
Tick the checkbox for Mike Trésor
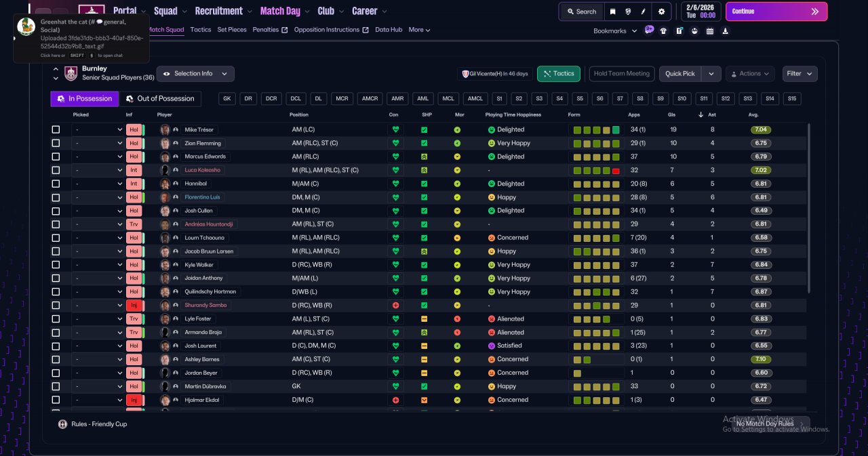click(x=56, y=129)
